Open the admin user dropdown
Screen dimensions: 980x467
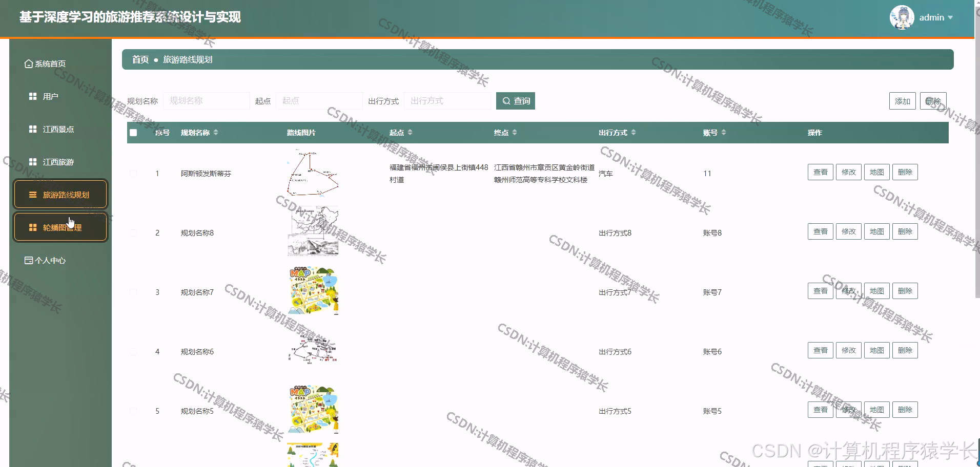(x=936, y=17)
